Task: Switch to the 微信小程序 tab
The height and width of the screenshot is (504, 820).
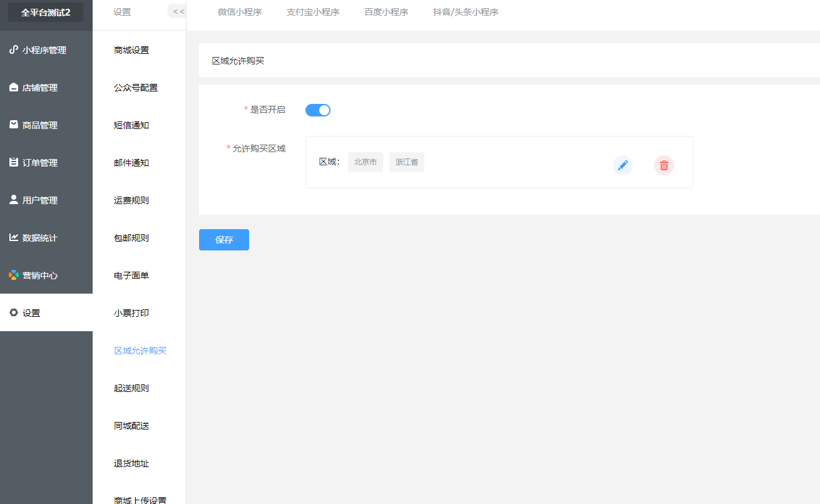Action: (x=240, y=13)
